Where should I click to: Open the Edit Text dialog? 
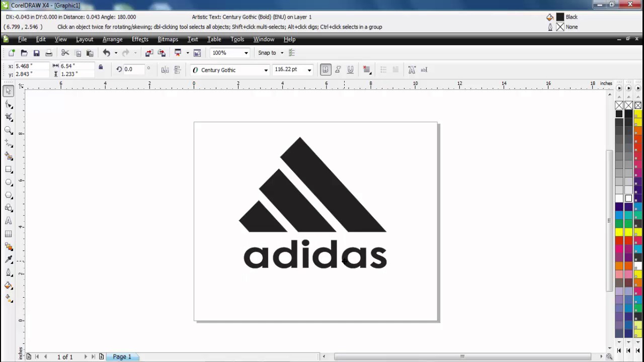point(424,70)
